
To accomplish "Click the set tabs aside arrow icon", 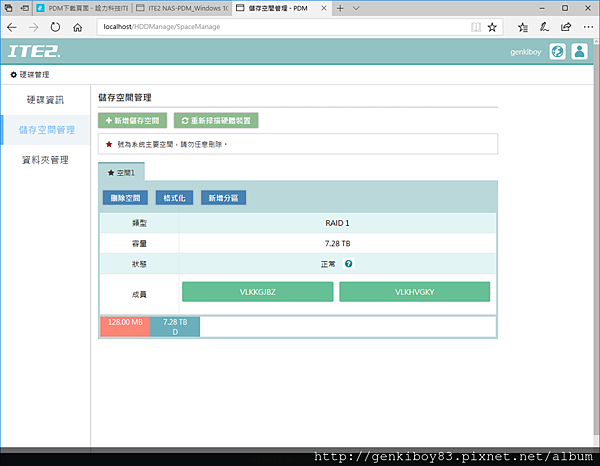I will coord(24,8).
